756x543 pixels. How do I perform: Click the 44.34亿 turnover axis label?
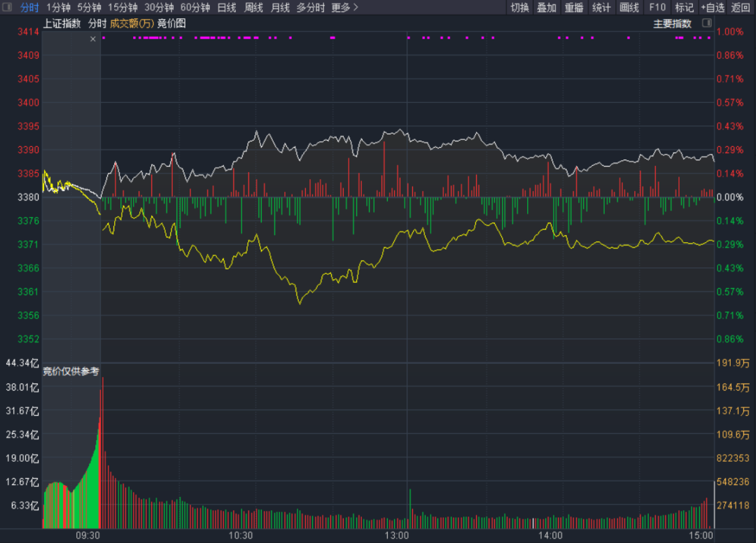(22, 362)
